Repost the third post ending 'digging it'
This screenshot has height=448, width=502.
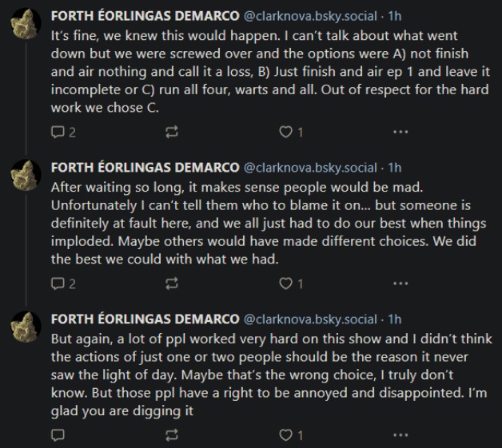click(x=170, y=435)
